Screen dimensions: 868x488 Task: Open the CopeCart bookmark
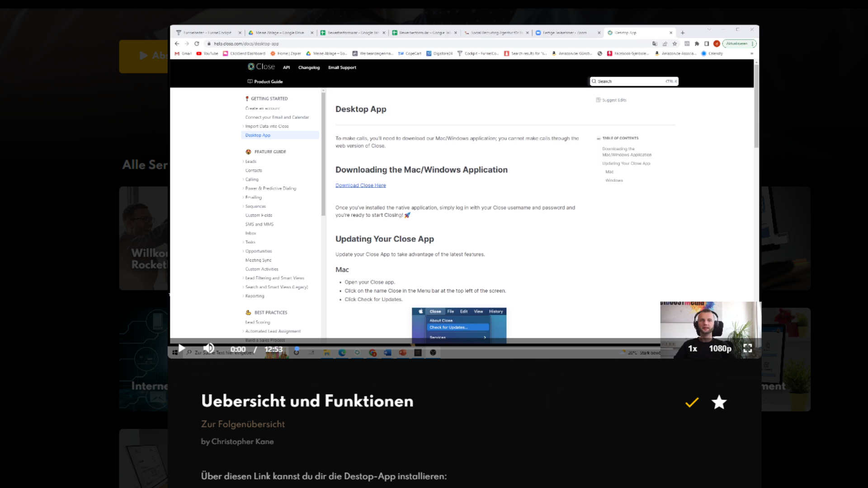coord(410,53)
